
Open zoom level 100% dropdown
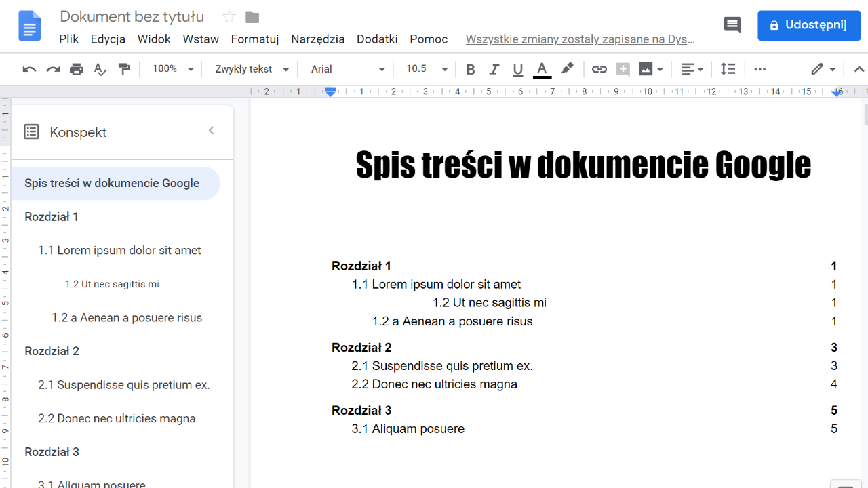tap(173, 69)
